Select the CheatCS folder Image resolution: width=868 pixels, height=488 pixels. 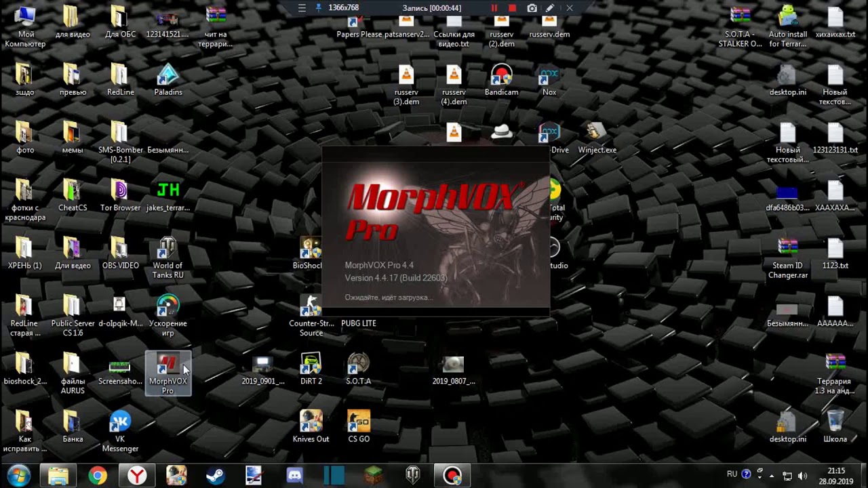(73, 196)
